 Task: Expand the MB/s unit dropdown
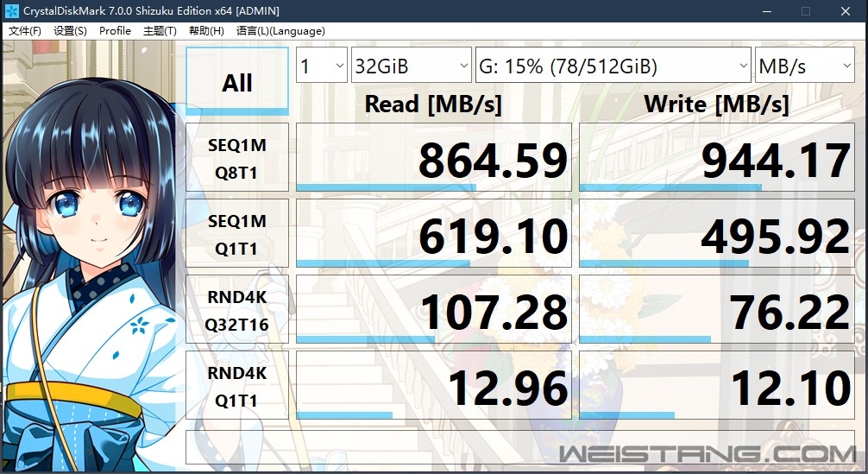805,66
